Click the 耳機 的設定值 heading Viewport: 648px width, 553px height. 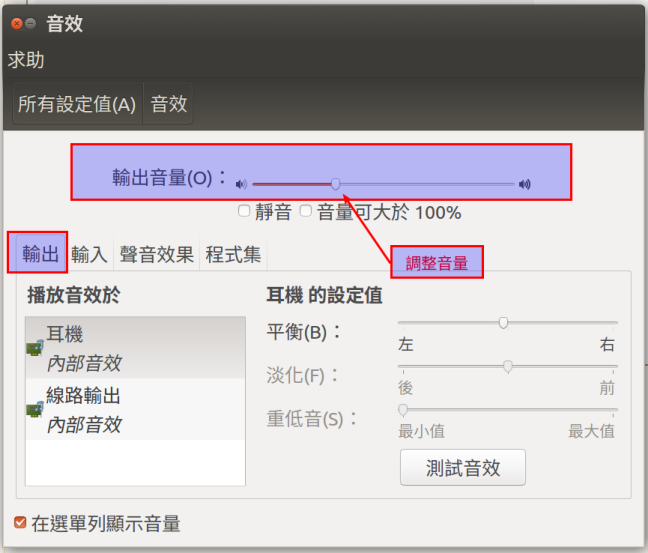324,295
